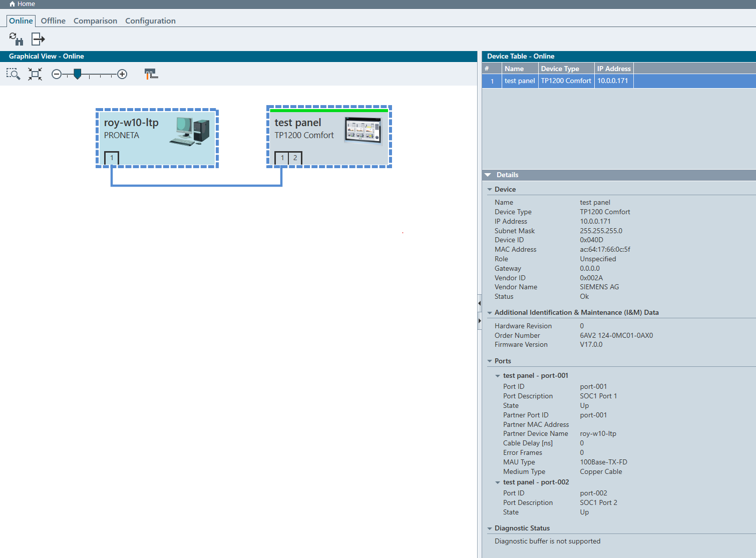The image size is (756, 558).
Task: Click the roy-w10-ltp computer image
Action: click(190, 131)
